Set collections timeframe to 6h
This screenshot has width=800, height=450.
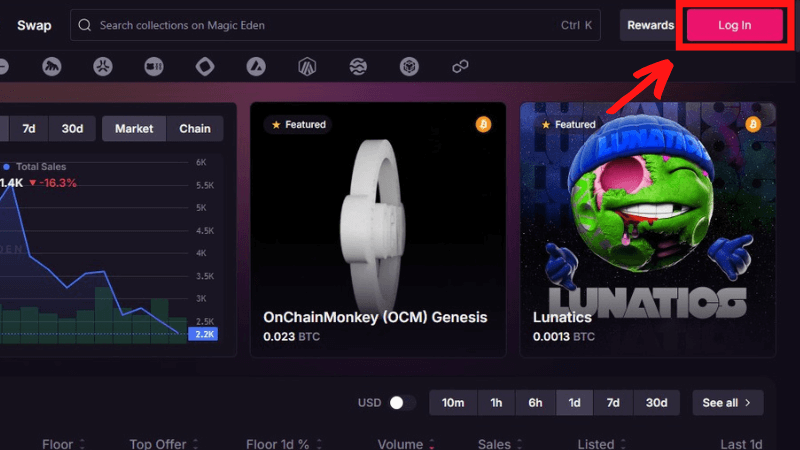(x=535, y=403)
